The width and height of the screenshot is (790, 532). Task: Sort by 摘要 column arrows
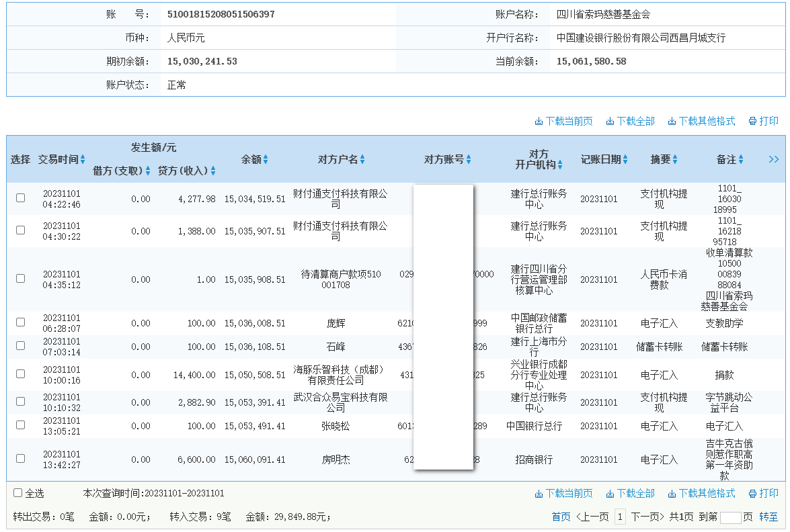pyautogui.click(x=675, y=160)
